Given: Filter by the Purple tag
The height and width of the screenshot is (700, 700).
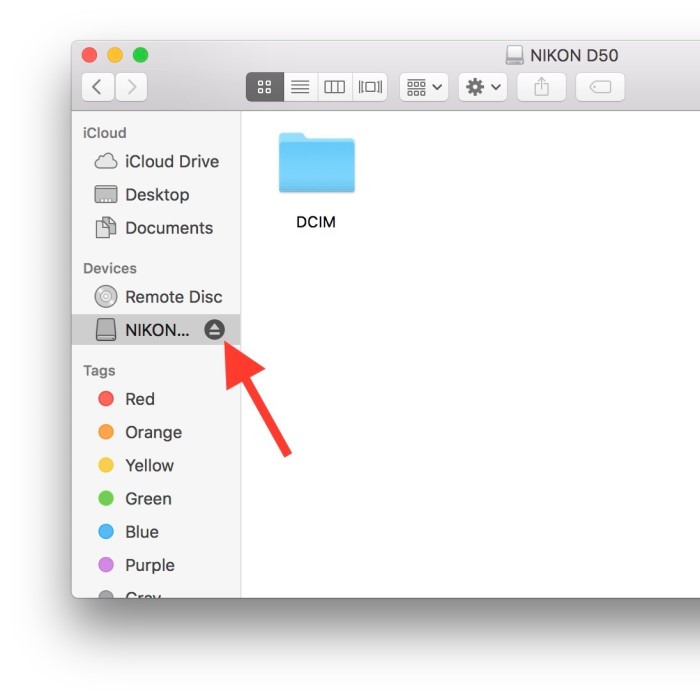Looking at the screenshot, I should coord(156,565).
